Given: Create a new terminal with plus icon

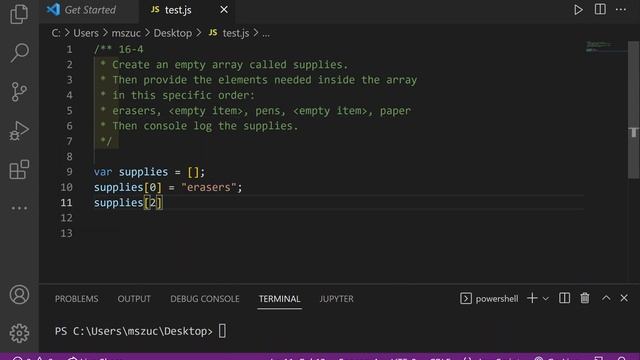Looking at the screenshot, I should tap(532, 298).
